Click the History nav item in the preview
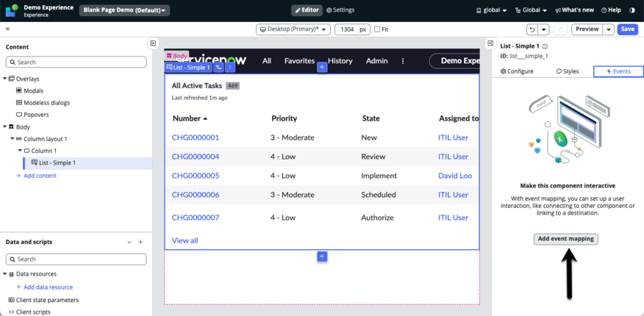This screenshot has width=644, height=316. tap(340, 61)
